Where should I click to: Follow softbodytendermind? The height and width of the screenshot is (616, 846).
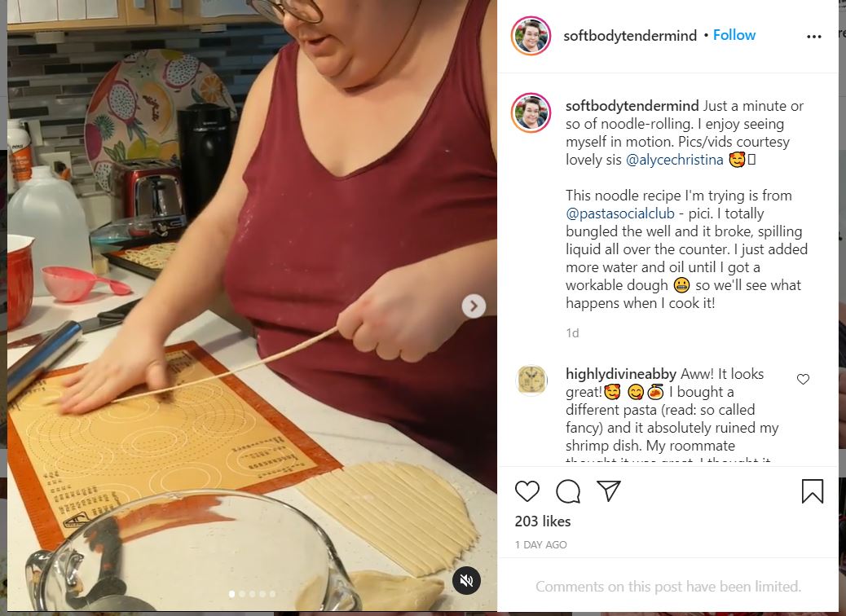[734, 35]
